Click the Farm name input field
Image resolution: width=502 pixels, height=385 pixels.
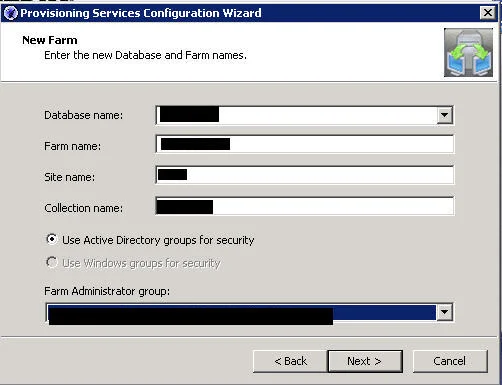pos(304,144)
